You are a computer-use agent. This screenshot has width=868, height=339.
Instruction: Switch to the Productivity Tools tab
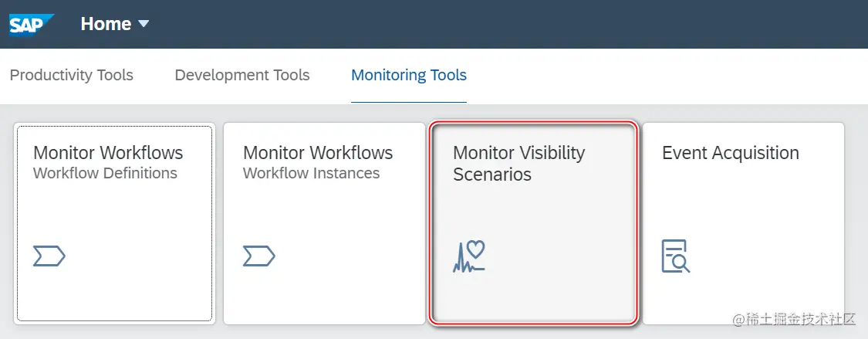point(71,75)
